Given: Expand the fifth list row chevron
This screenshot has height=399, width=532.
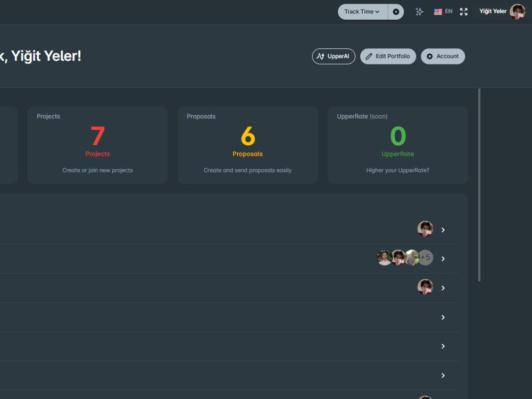Looking at the screenshot, I should click(x=443, y=346).
